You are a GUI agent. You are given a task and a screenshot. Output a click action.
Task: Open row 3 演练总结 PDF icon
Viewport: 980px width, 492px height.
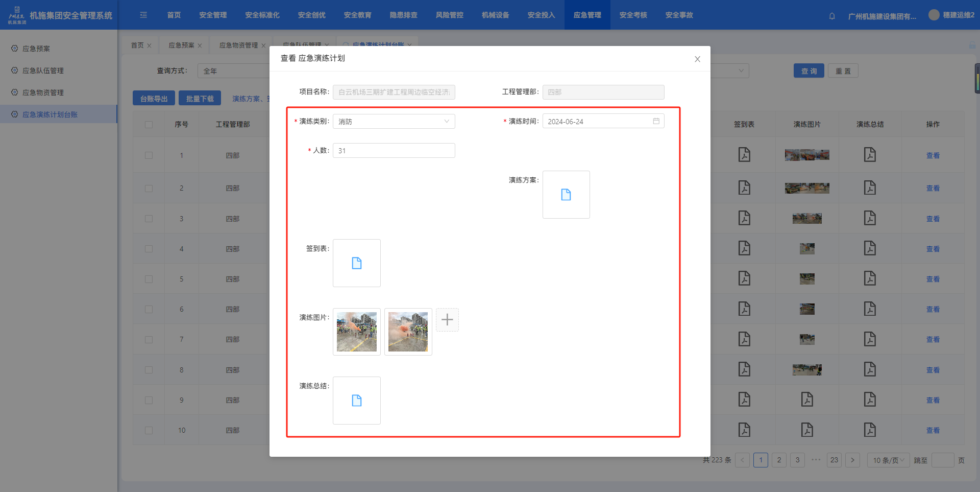click(870, 218)
